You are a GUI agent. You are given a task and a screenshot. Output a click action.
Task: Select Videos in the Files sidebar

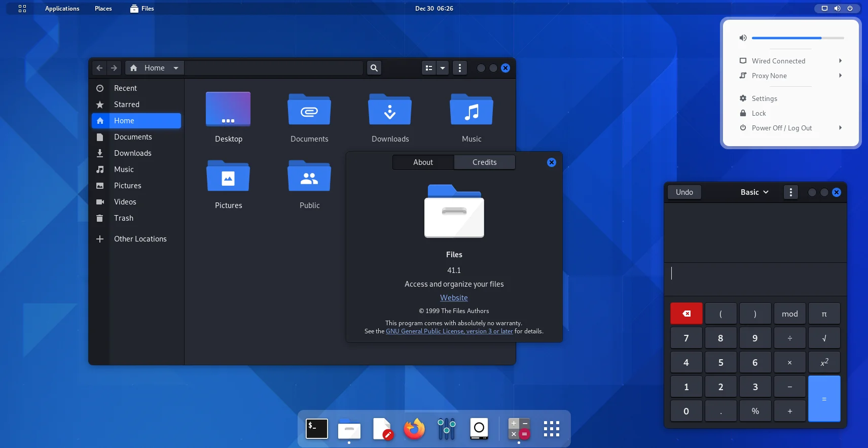[136, 202]
